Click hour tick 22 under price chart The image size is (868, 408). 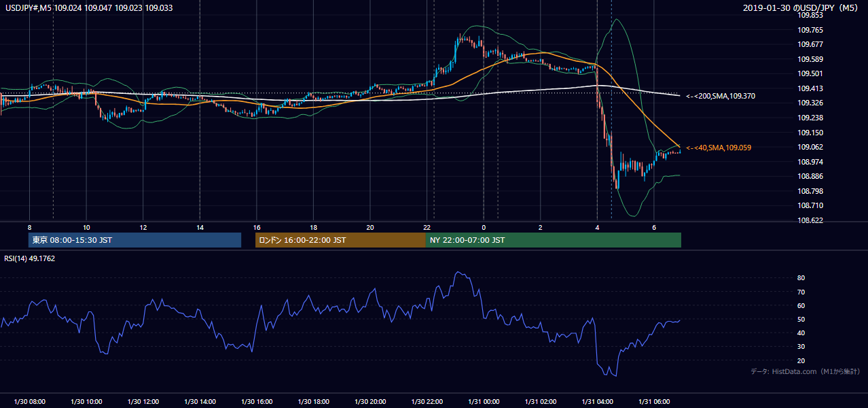427,227
